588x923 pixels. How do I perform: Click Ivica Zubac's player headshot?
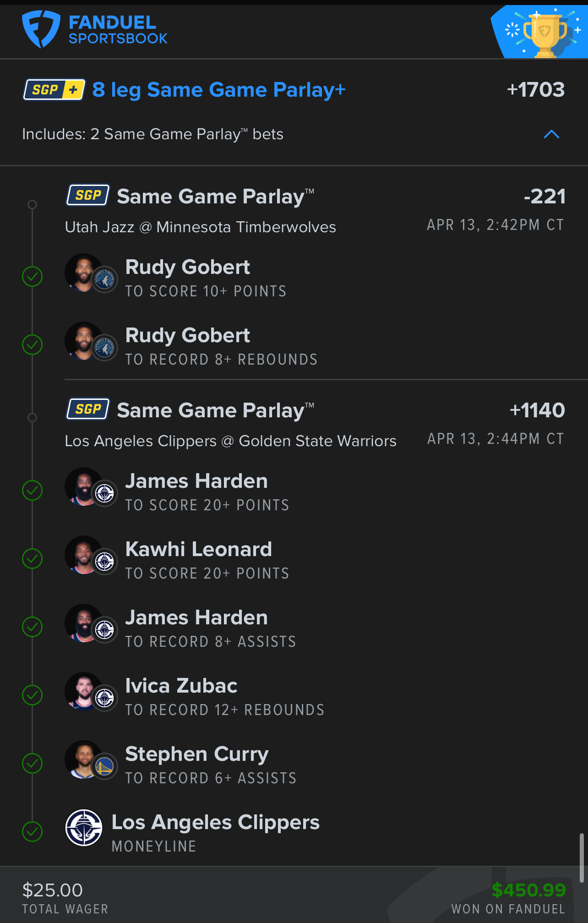(x=91, y=692)
